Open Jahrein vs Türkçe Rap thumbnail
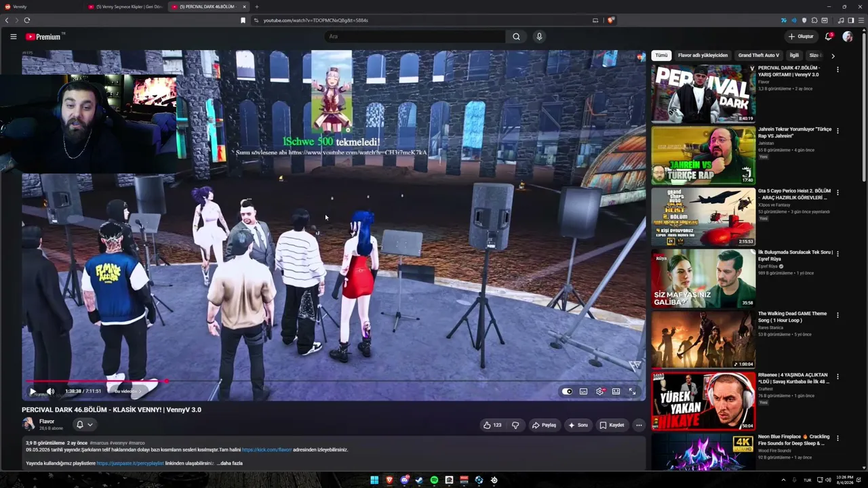The height and width of the screenshot is (488, 868). tap(703, 155)
